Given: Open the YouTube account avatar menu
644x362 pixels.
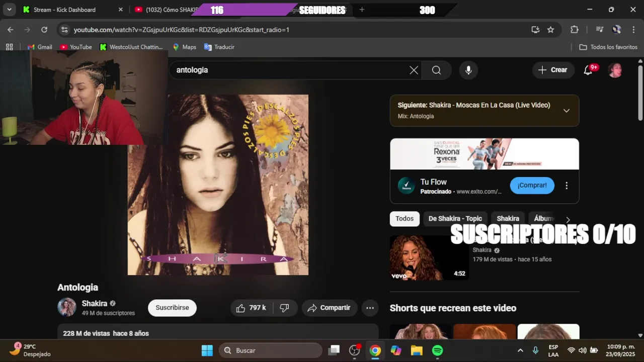Looking at the screenshot, I should click(x=615, y=70).
